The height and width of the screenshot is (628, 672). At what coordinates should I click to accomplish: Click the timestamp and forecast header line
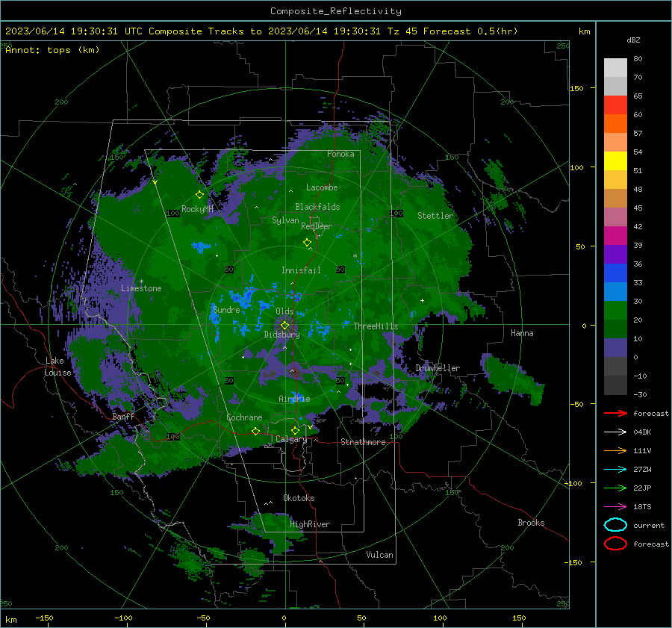coord(261,31)
